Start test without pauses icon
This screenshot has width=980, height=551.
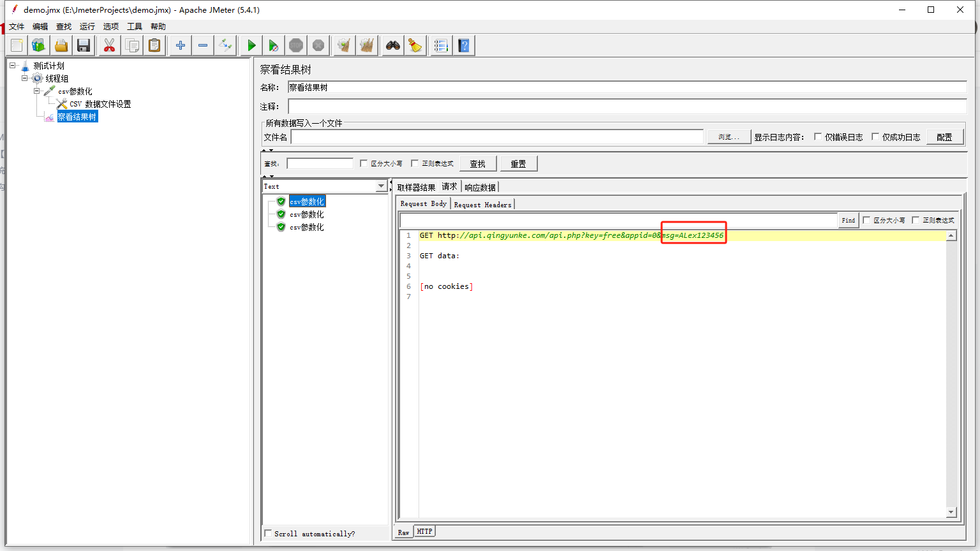pos(274,45)
